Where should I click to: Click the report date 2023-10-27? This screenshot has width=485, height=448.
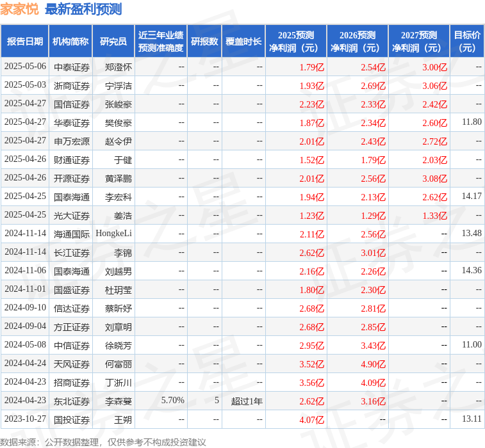coord(25,419)
